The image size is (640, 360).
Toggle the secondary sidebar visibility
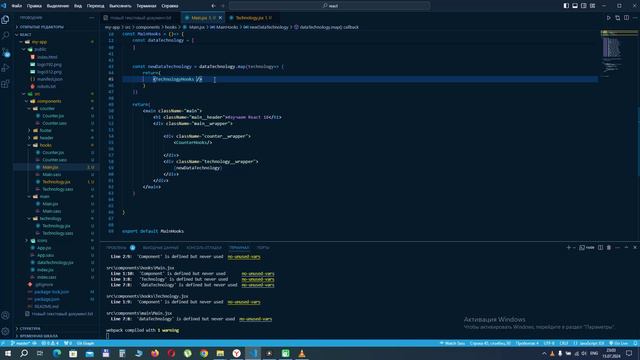(584, 6)
